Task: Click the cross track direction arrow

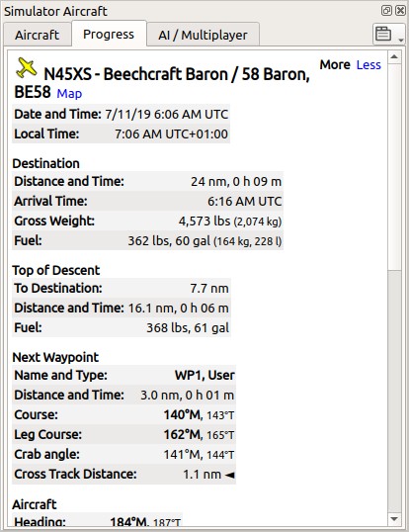Action: 230,475
